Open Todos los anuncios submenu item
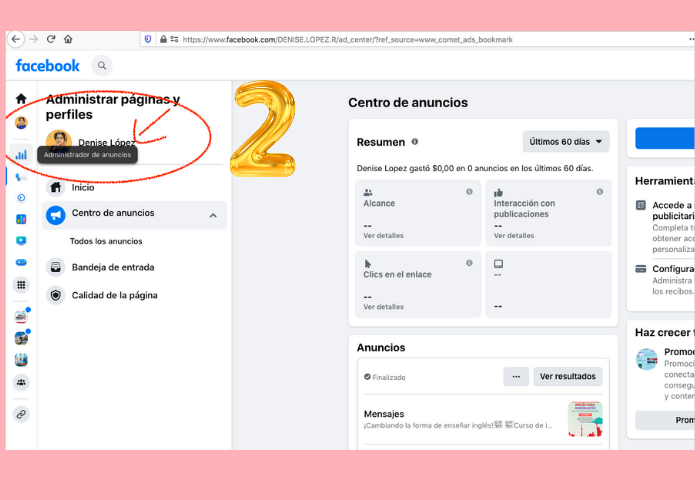 pos(106,241)
